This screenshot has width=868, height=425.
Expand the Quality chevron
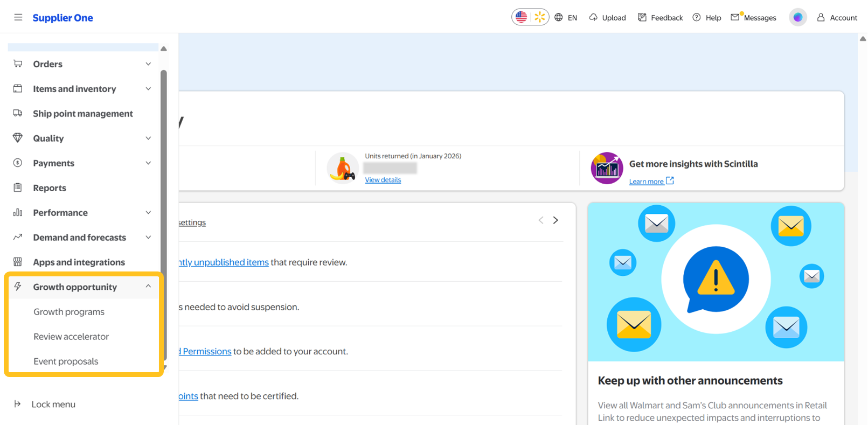(x=148, y=138)
